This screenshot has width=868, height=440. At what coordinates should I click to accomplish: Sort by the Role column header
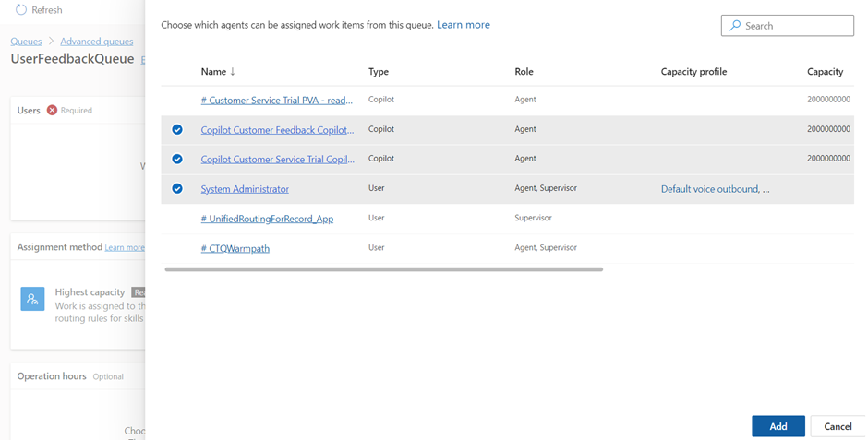[524, 72]
